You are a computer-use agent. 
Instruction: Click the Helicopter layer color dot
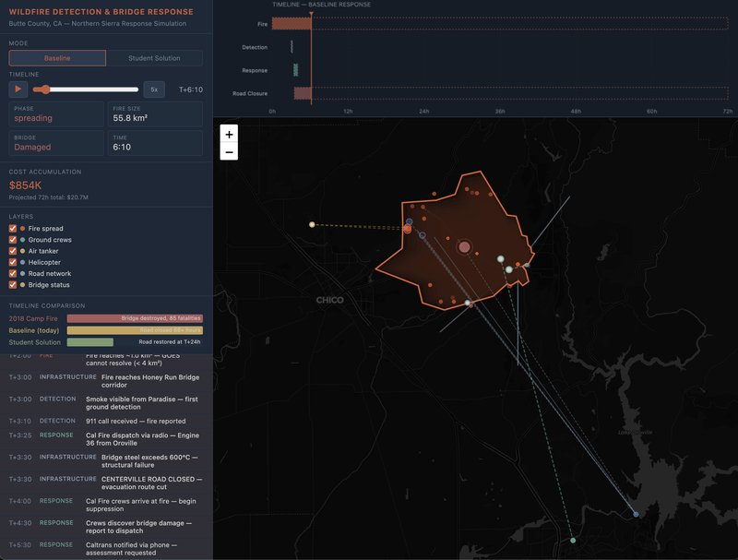pyautogui.click(x=23, y=262)
